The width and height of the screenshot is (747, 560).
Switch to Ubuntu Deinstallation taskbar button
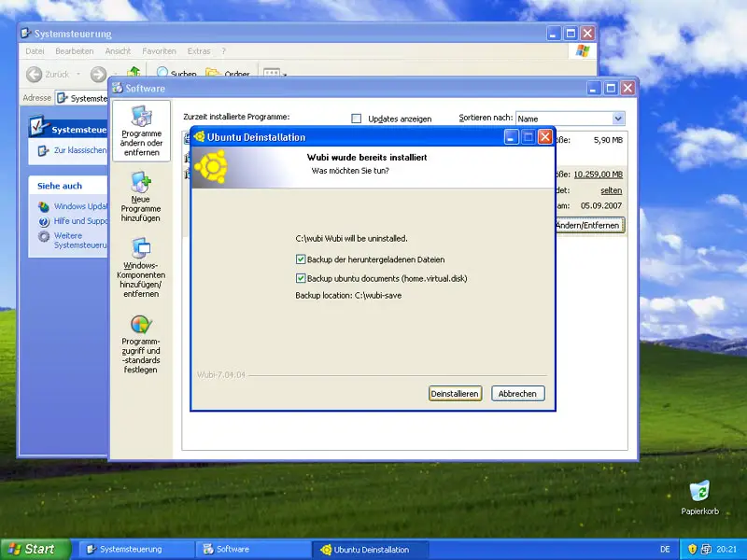370,549
